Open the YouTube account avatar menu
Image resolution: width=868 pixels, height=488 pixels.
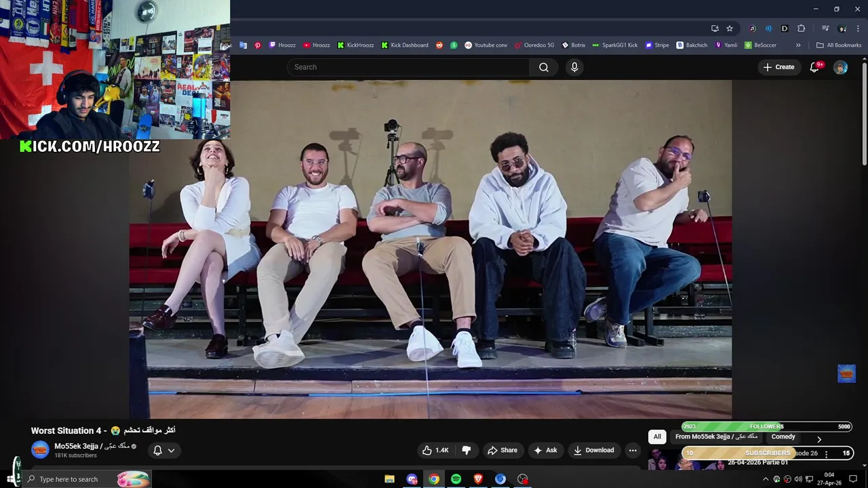[840, 67]
